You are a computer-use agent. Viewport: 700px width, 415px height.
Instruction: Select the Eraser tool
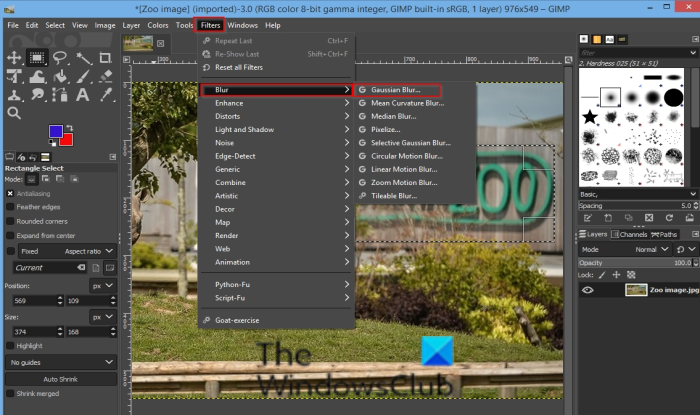pos(106,76)
